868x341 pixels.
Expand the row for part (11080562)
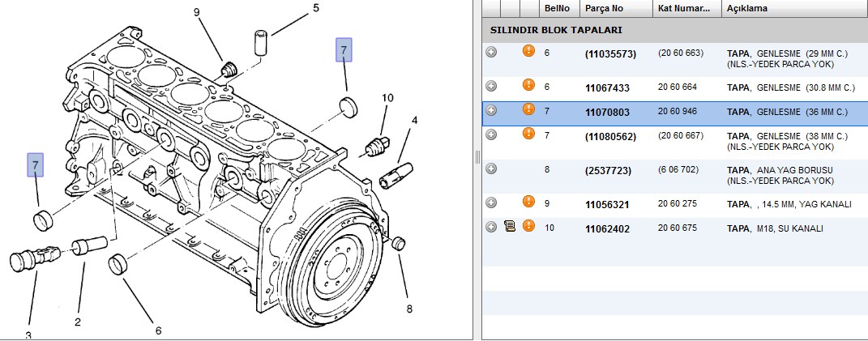click(x=491, y=134)
